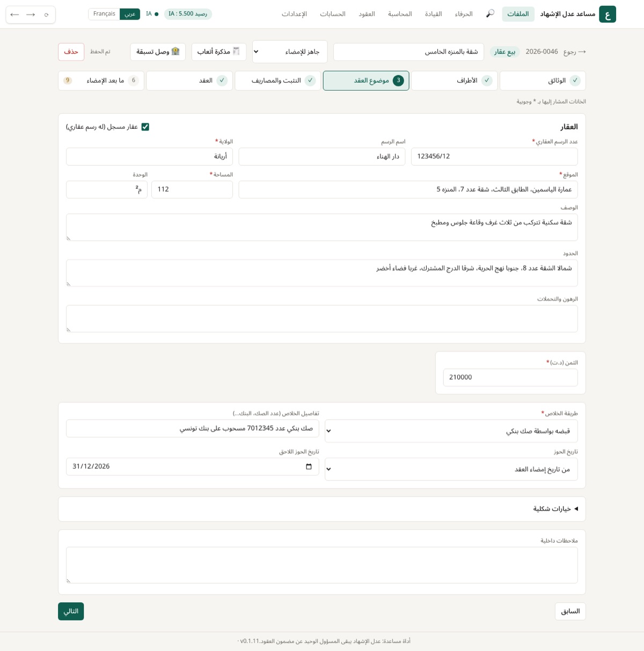
Task: Click the الحدود boundaries textarea
Action: pos(322,273)
